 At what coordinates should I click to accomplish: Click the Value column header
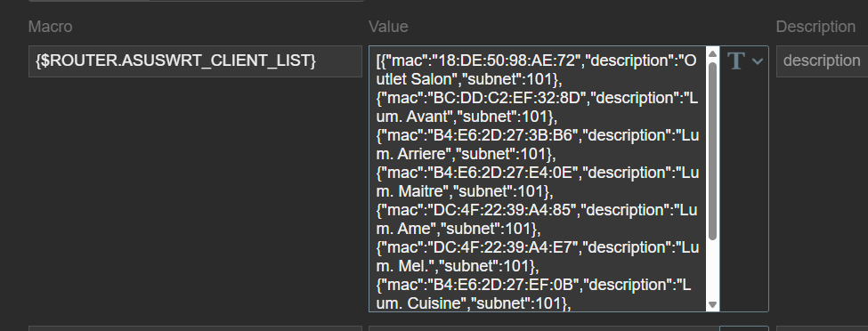coord(389,27)
